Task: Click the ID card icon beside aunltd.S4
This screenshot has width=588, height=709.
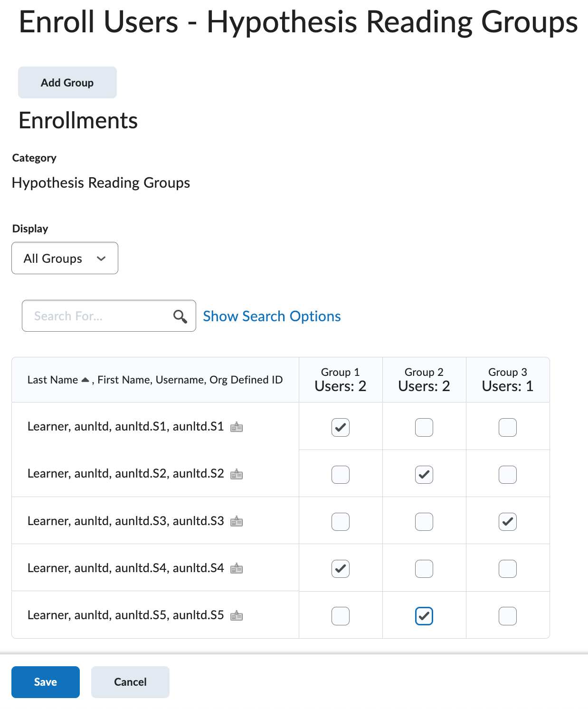Action: [x=237, y=568]
